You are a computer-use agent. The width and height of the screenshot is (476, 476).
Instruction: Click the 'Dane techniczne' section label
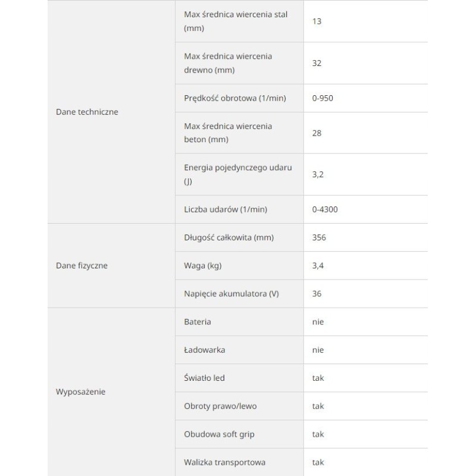[87, 112]
